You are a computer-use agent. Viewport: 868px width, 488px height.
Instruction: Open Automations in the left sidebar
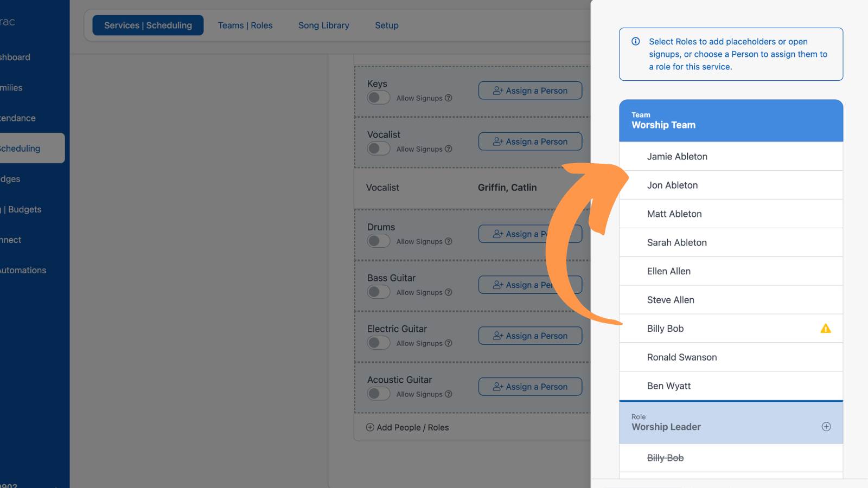point(23,270)
